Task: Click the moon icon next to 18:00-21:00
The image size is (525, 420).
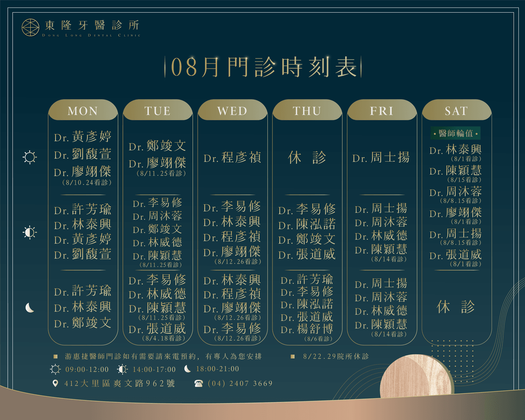Action: click(x=187, y=369)
